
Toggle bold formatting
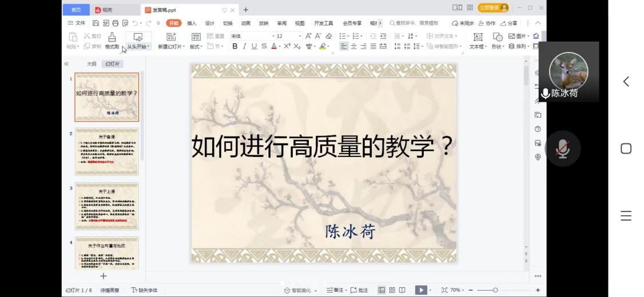235,46
